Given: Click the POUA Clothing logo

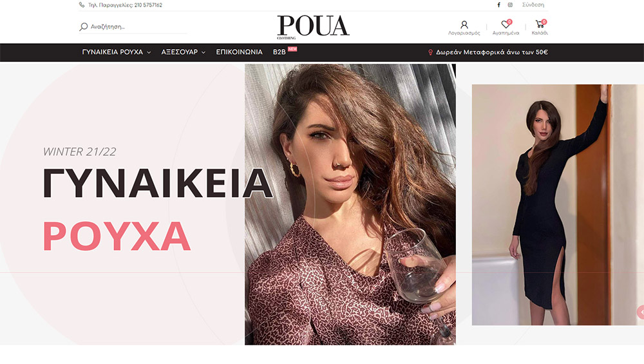Looking at the screenshot, I should click(314, 27).
